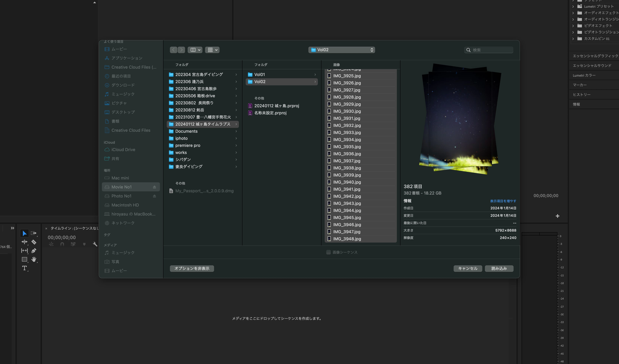
Task: Select the Slip tool
Action: tap(24, 251)
